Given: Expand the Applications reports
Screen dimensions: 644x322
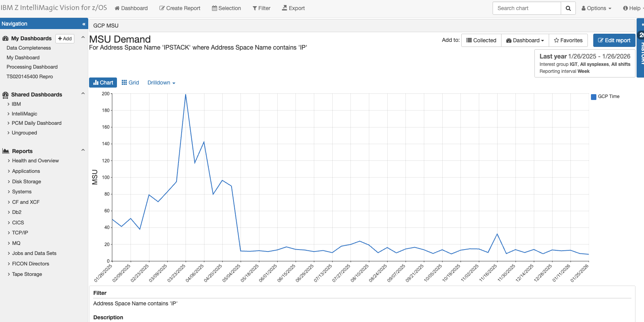Looking at the screenshot, I should [26, 171].
